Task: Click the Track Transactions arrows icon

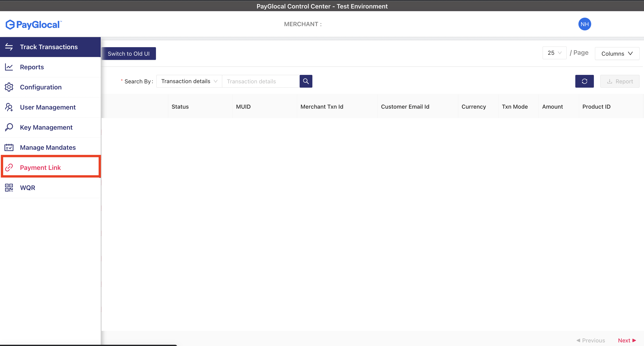Action: pos(9,47)
